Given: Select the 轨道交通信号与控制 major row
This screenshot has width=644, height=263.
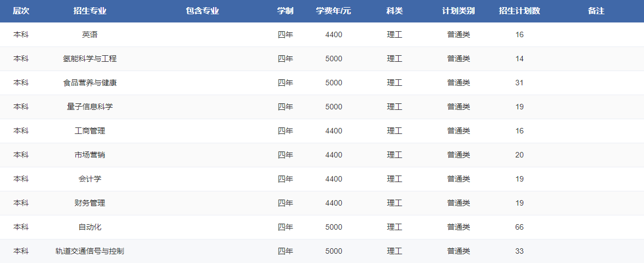Looking at the screenshot, I should point(90,251).
